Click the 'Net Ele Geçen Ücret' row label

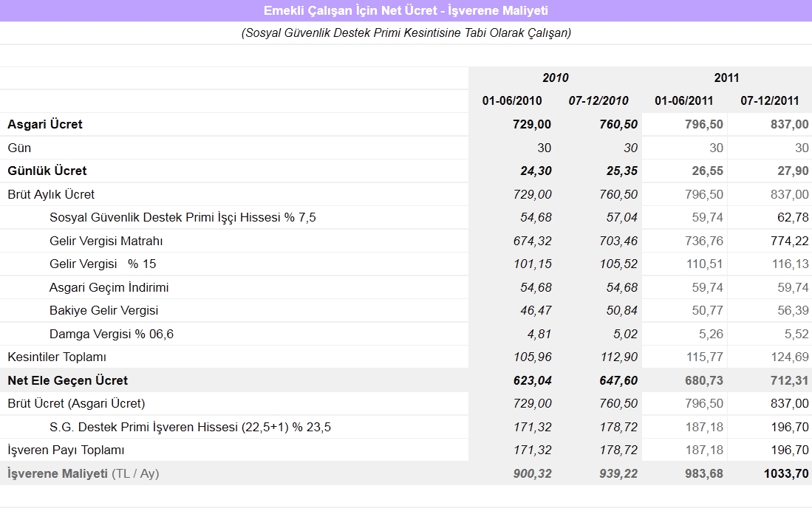pyautogui.click(x=67, y=380)
